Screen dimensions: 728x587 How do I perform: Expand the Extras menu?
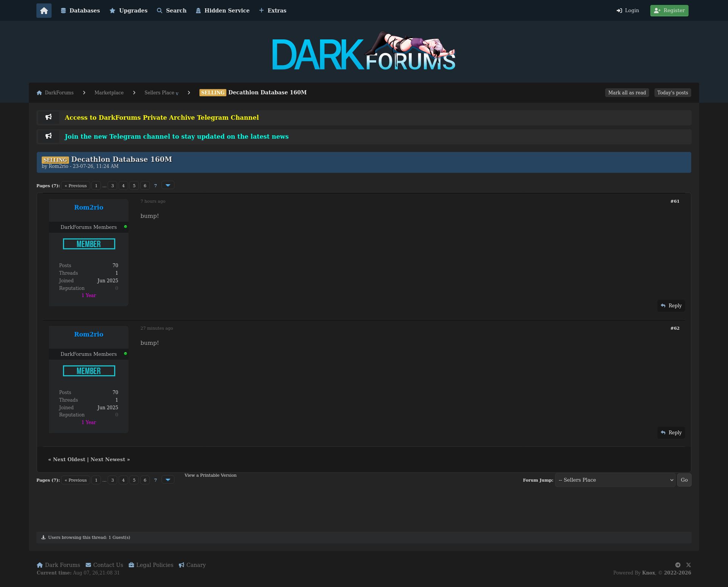273,11
